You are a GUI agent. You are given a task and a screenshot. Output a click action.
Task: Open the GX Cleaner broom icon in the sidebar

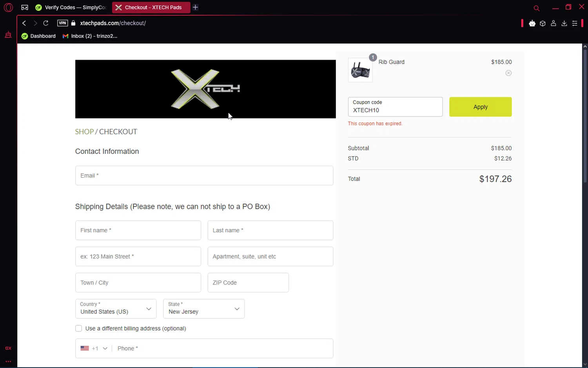tap(8, 35)
